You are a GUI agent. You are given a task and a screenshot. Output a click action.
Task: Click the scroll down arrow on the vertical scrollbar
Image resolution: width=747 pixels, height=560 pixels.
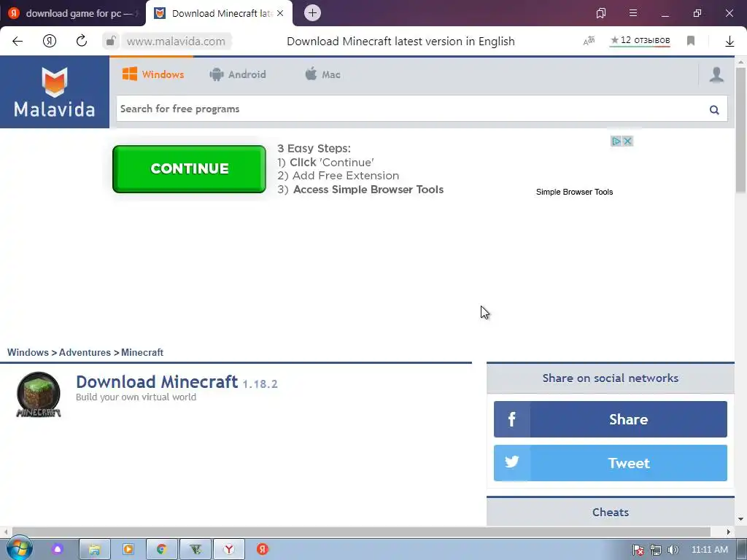point(740,519)
